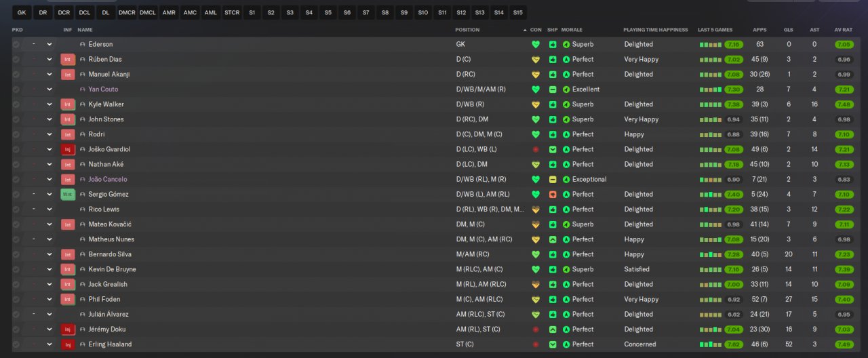
Task: Click Yan Couto sharpness icon
Action: coord(553,89)
